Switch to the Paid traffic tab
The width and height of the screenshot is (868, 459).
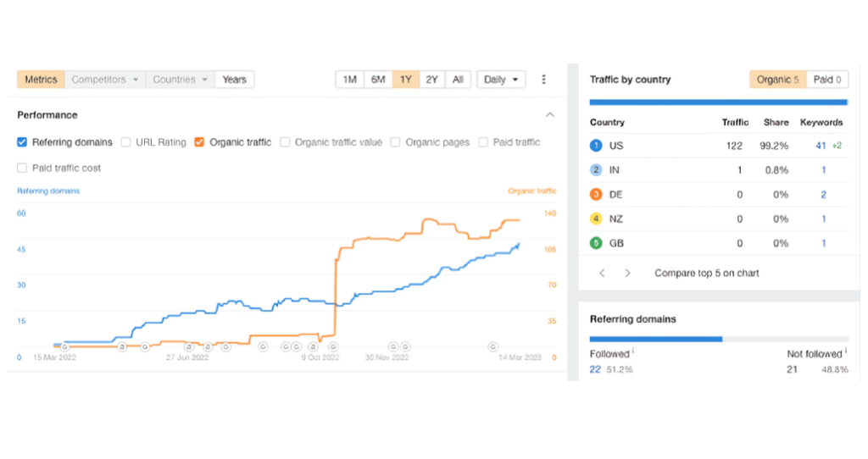[827, 80]
